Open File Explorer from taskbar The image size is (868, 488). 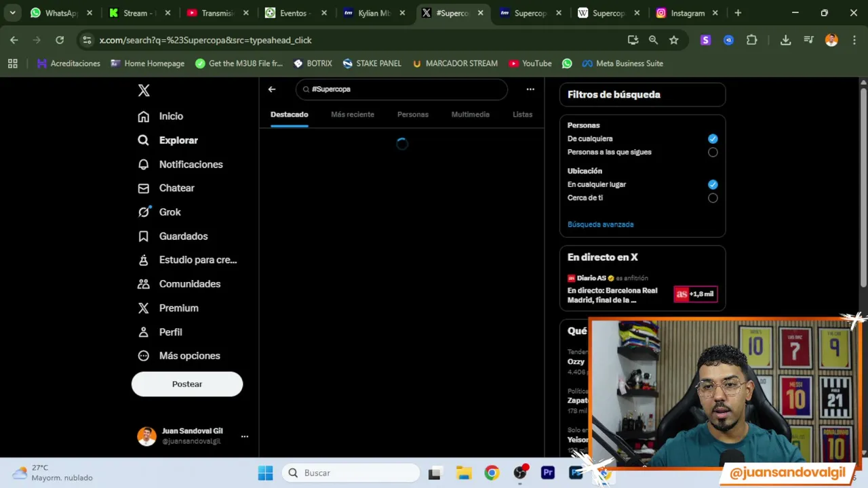463,472
